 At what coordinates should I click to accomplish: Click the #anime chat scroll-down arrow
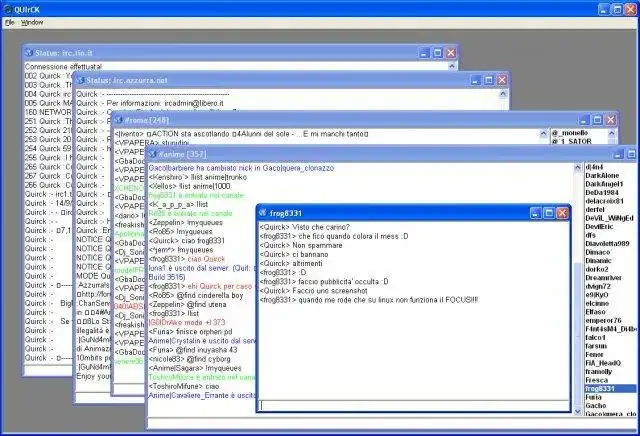[578, 412]
